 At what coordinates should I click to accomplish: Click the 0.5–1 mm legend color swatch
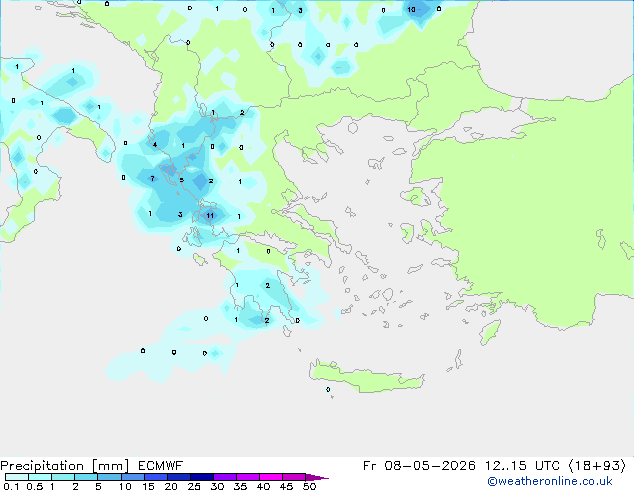pyautogui.click(x=40, y=477)
